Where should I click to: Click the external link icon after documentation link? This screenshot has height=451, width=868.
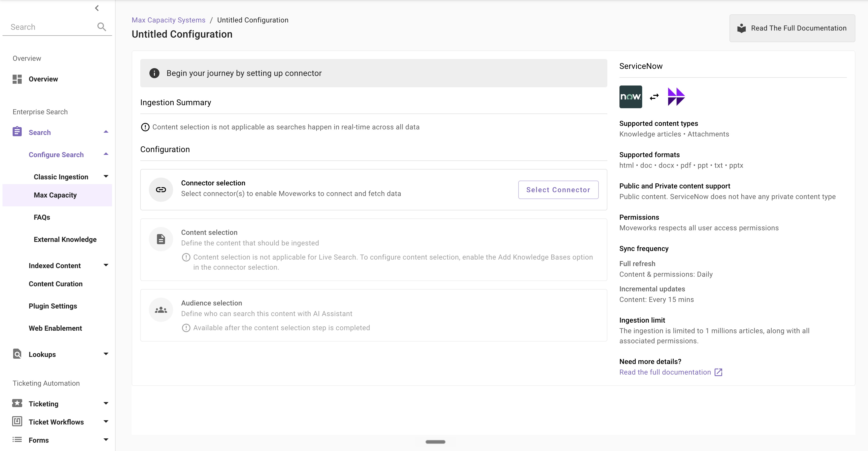coord(718,372)
